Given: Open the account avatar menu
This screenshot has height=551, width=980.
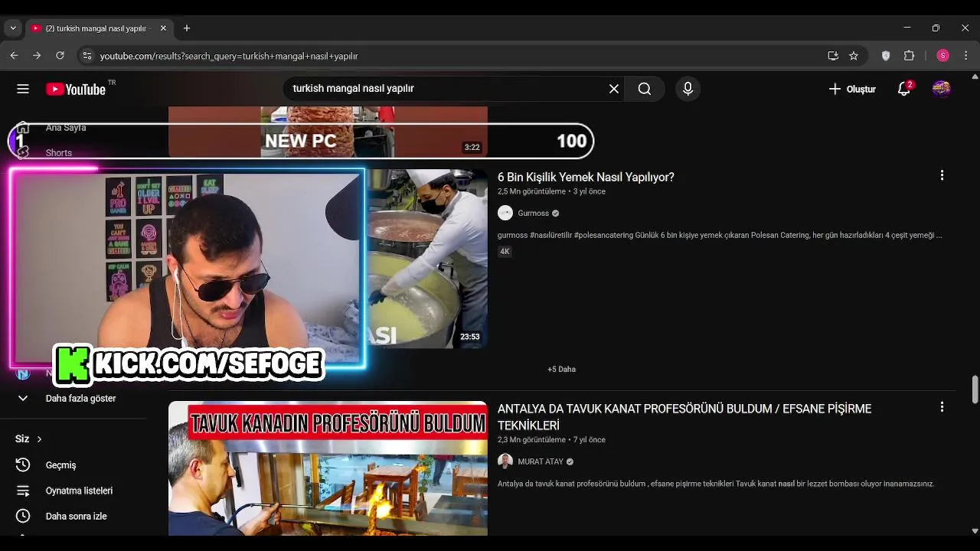Looking at the screenshot, I should (942, 89).
